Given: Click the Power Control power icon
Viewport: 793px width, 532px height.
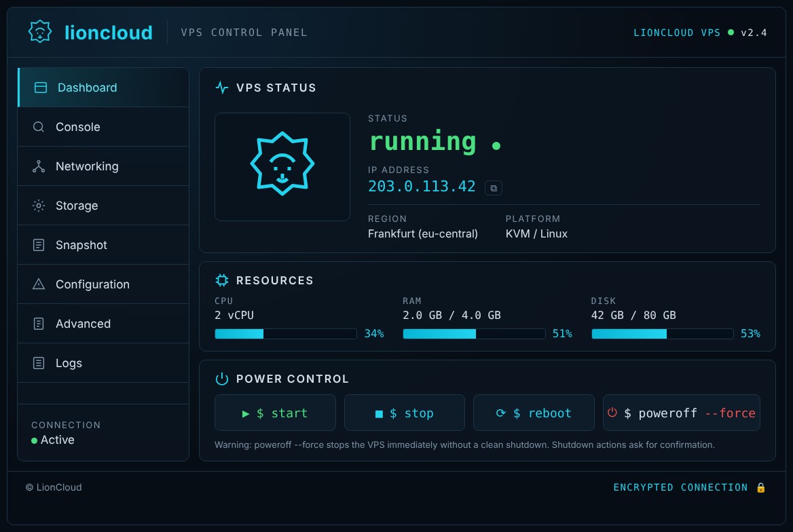Looking at the screenshot, I should click(222, 379).
